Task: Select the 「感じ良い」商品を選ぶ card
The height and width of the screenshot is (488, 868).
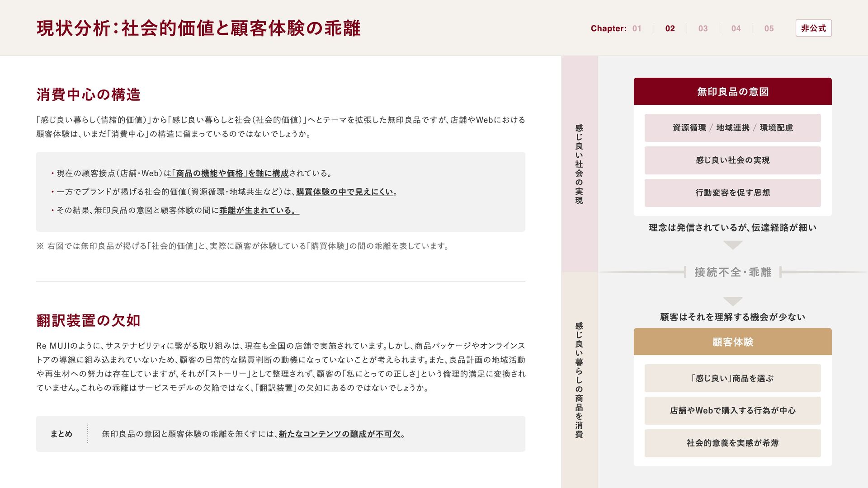Action: click(x=732, y=378)
